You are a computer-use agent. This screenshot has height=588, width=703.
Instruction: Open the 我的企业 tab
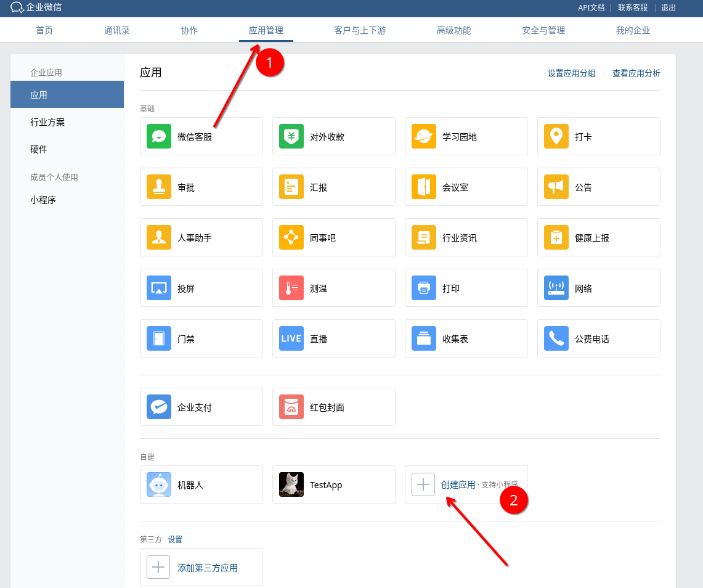633,30
